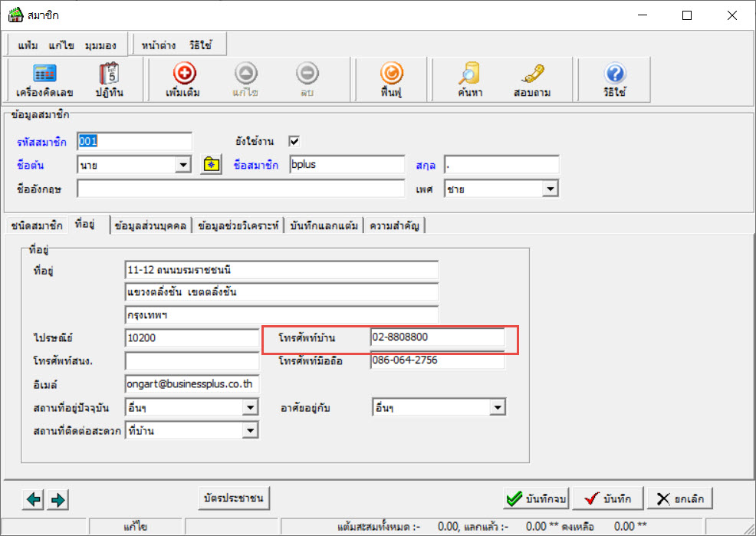
Task: Expand the name prefix (ชื่อต้น) dropdown
Action: [183, 164]
